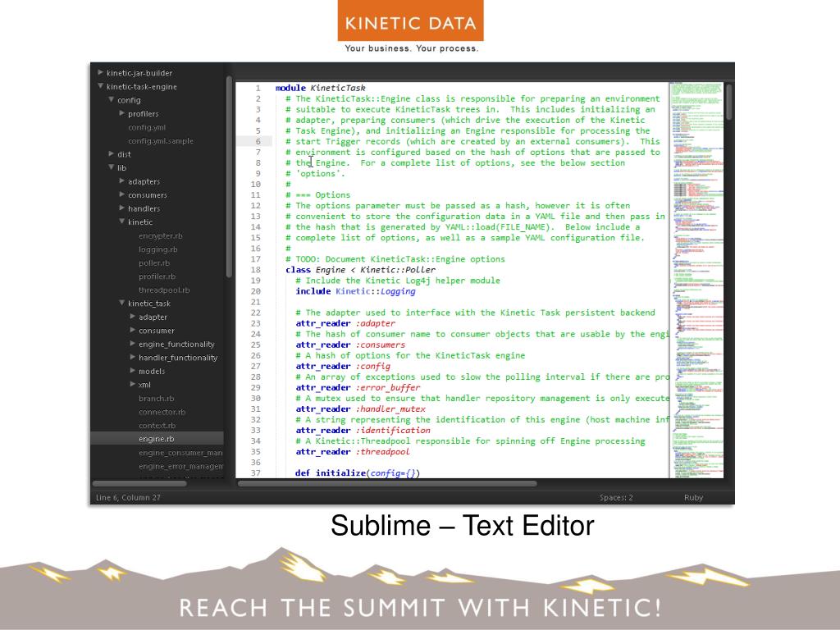
Task: Open logging.rb file
Action: (x=158, y=249)
